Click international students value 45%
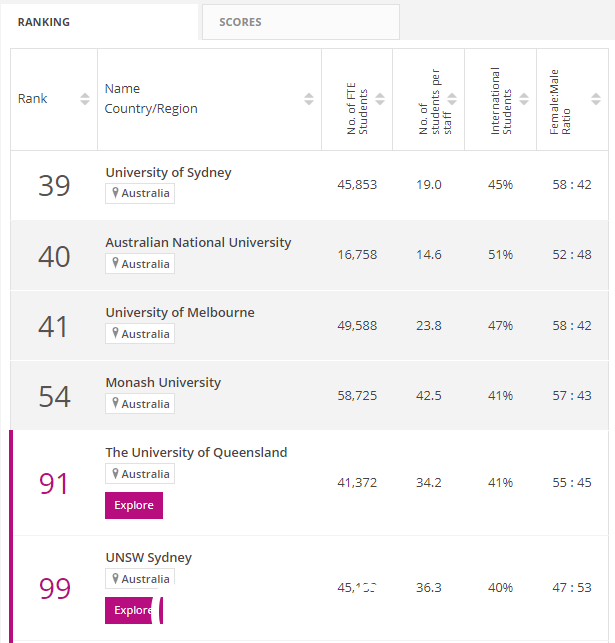The height and width of the screenshot is (643, 615). 501,185
